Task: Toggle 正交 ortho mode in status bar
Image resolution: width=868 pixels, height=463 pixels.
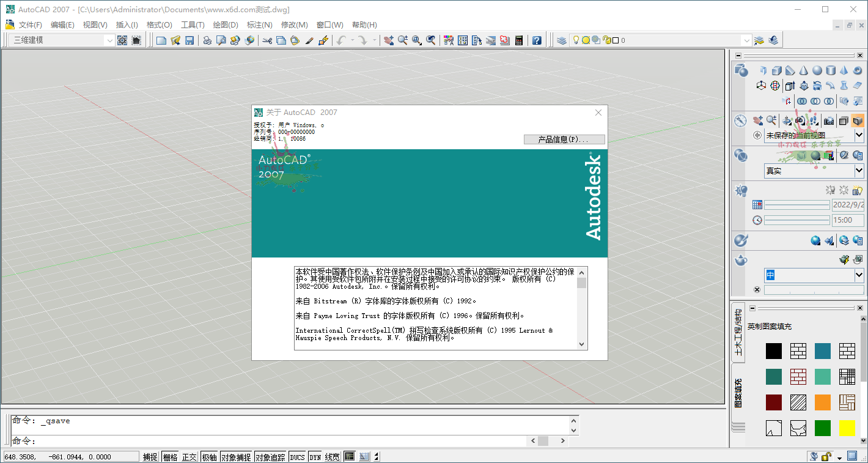Action: coord(189,457)
